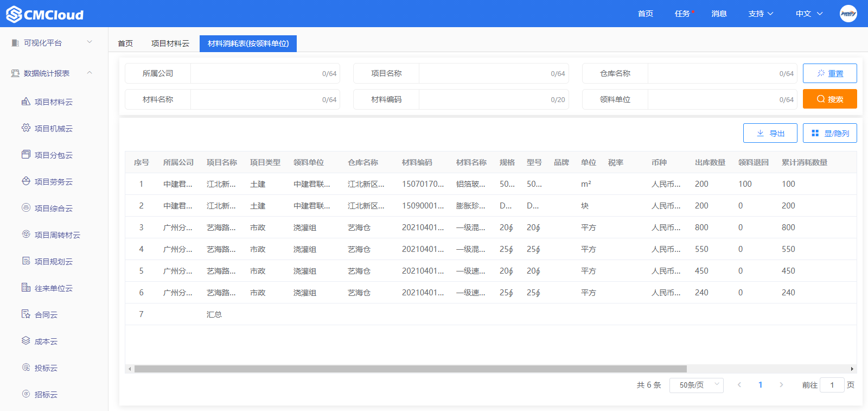Screen dimensions: 868x411
Task: Click the scrollbar right arrow
Action: [x=852, y=369]
